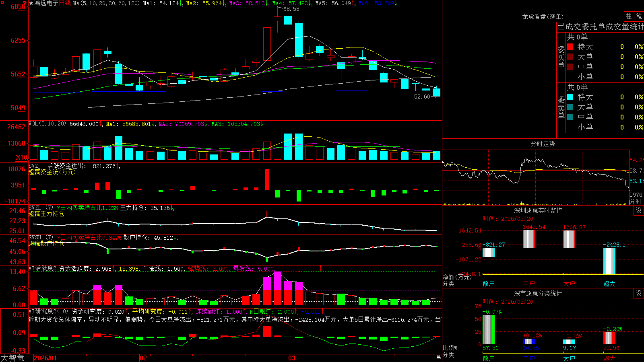Click the dark red 大单 buy-order swatch
The height and width of the screenshot is (362, 644).
570,57
